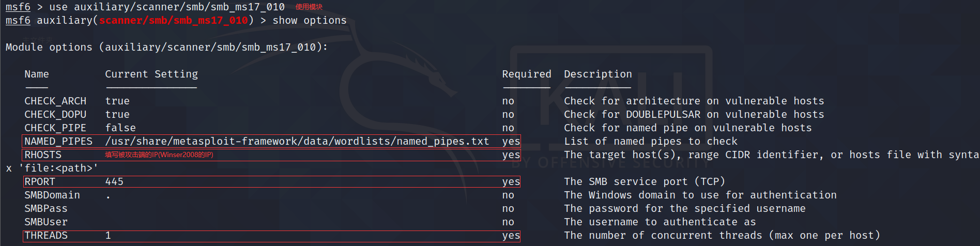Viewport: 980px width, 246px height.
Task: Click the RPORT value 445
Action: pos(114,182)
